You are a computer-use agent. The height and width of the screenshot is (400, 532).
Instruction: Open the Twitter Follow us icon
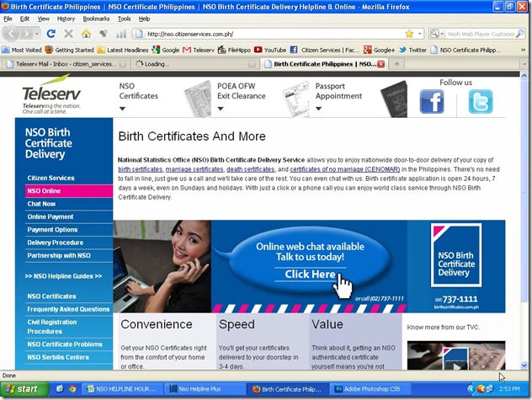[481, 102]
